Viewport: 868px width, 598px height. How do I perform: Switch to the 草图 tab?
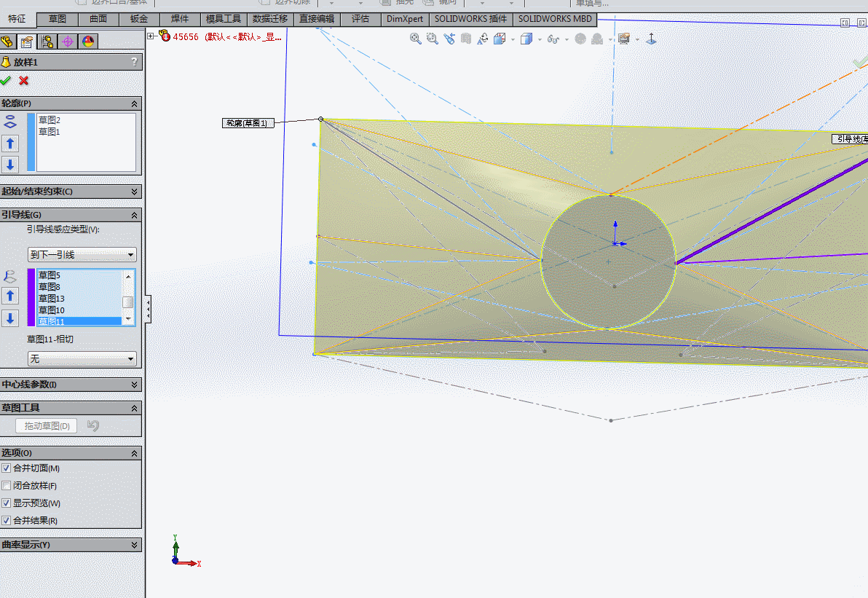[58, 19]
